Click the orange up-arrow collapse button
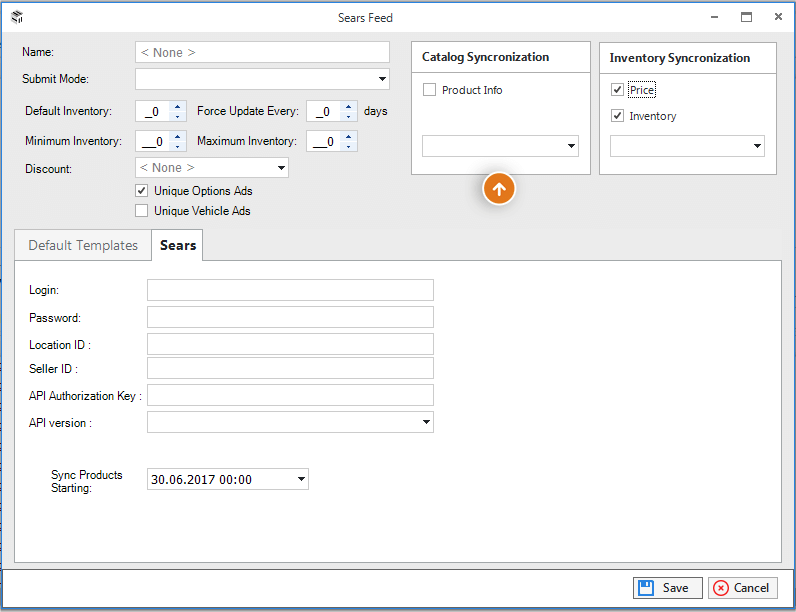 tap(499, 189)
